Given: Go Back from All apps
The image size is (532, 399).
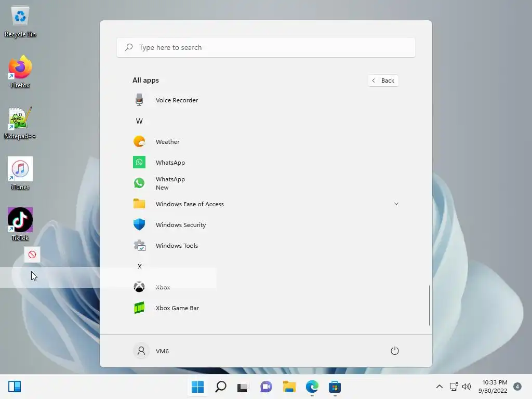Looking at the screenshot, I should pyautogui.click(x=383, y=81).
